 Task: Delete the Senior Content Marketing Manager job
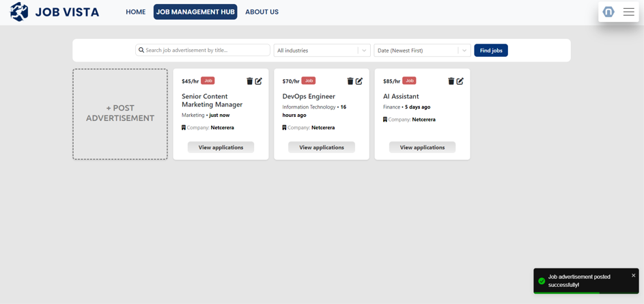(249, 81)
